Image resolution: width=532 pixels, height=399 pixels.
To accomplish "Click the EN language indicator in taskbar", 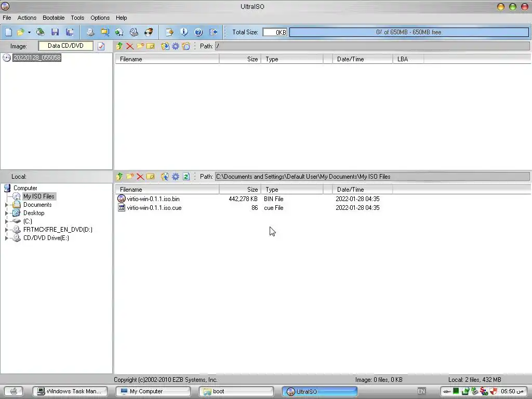I will 421,391.
